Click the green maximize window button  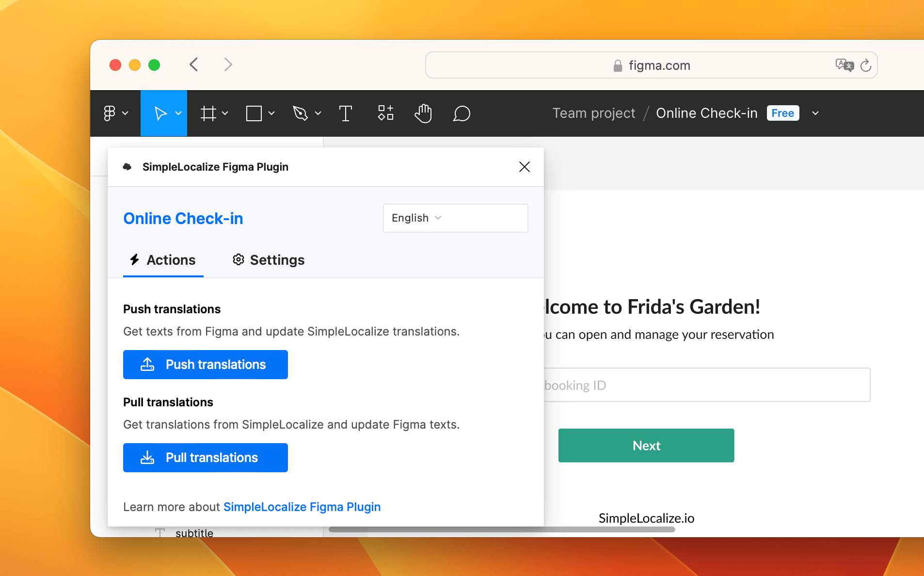pos(154,65)
